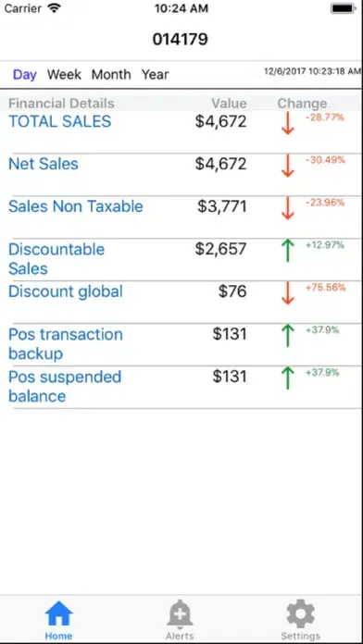Open the Discount global entry
This screenshot has width=363, height=644.
point(66,291)
